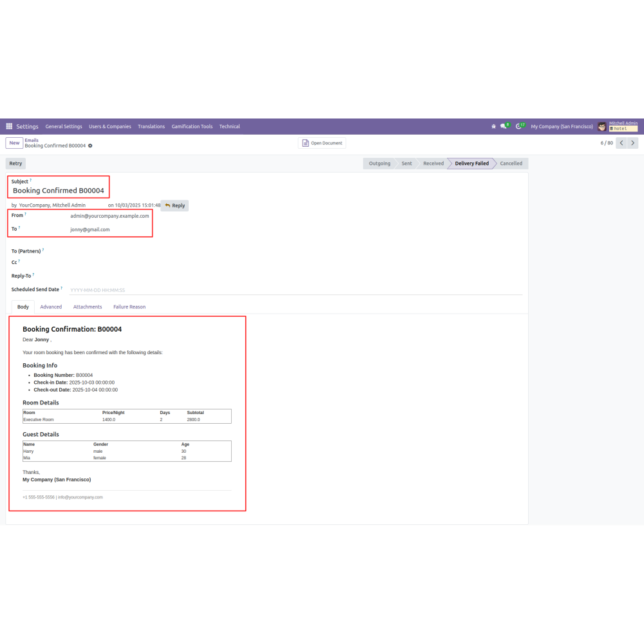
Task: Click the Scheduled Send Date field
Action: 296,290
